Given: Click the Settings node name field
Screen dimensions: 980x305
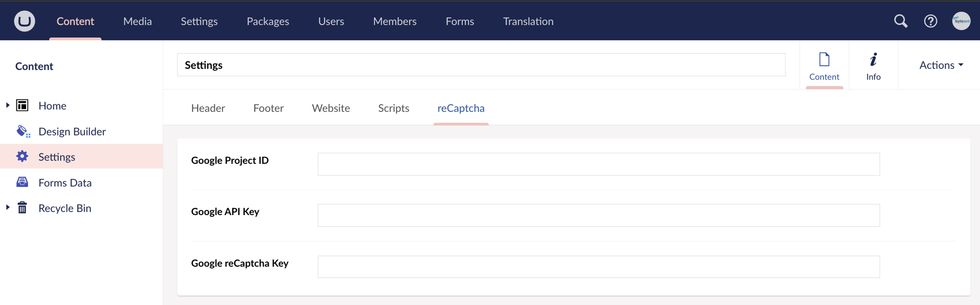Looking at the screenshot, I should pyautogui.click(x=481, y=65).
